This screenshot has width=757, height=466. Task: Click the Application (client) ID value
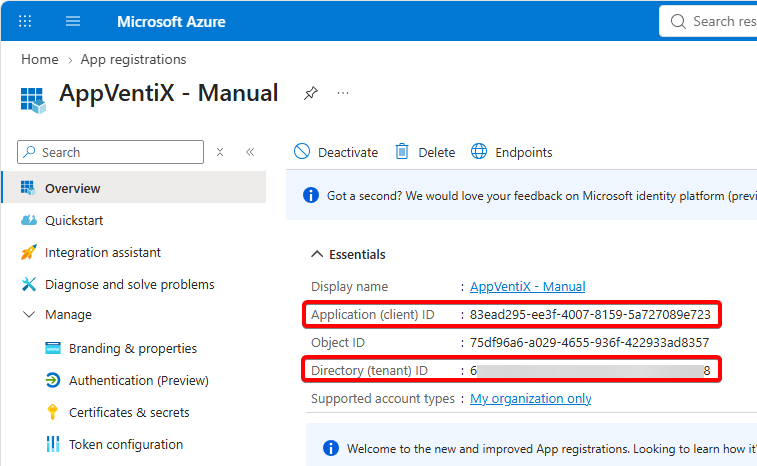click(590, 315)
